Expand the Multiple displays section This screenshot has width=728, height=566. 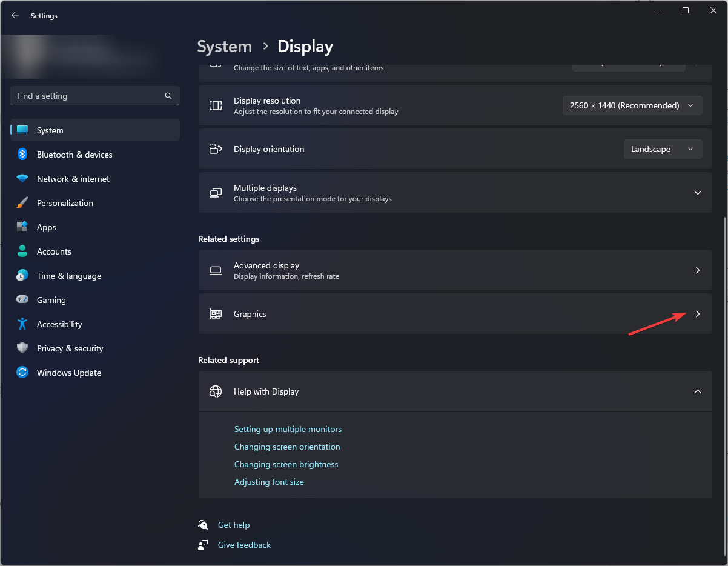[x=697, y=192]
